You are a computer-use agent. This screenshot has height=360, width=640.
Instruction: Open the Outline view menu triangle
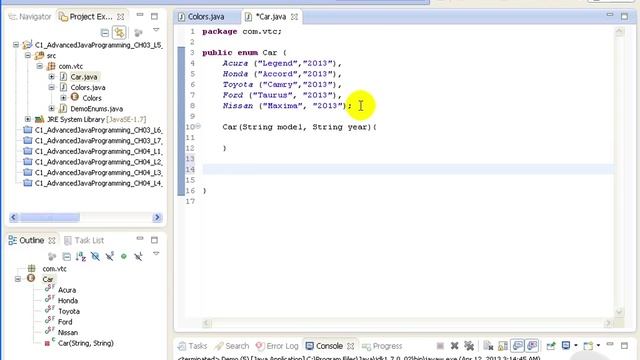point(156,254)
